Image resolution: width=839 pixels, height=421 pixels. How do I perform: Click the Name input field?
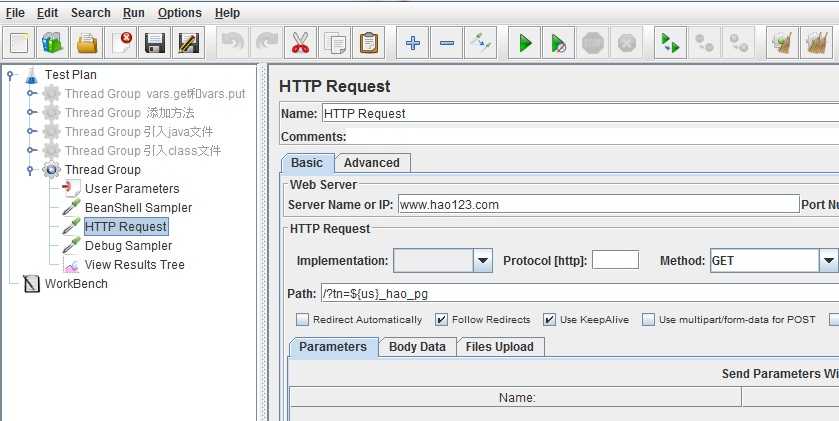pyautogui.click(x=580, y=113)
